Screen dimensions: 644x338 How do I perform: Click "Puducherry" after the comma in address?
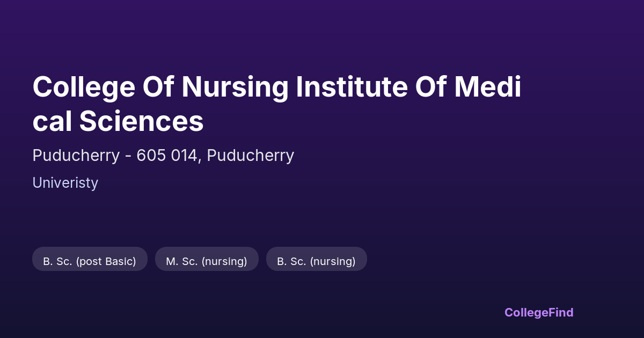click(x=251, y=156)
